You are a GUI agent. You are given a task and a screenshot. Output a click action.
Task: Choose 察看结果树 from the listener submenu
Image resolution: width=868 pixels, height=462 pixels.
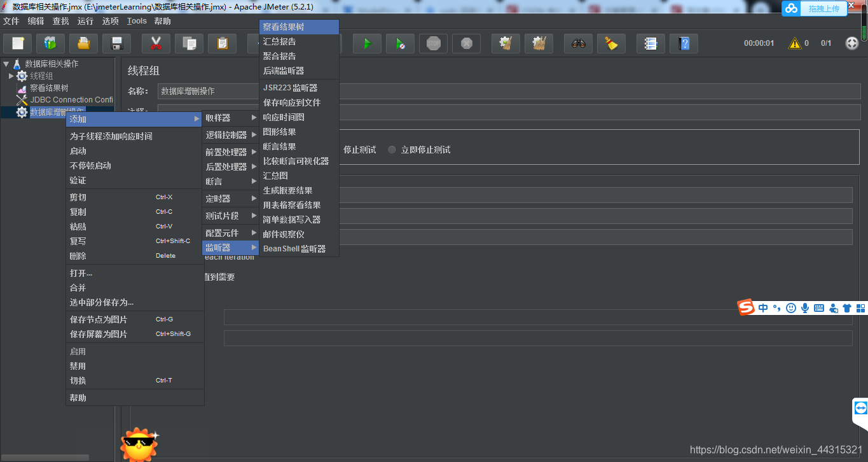(299, 27)
